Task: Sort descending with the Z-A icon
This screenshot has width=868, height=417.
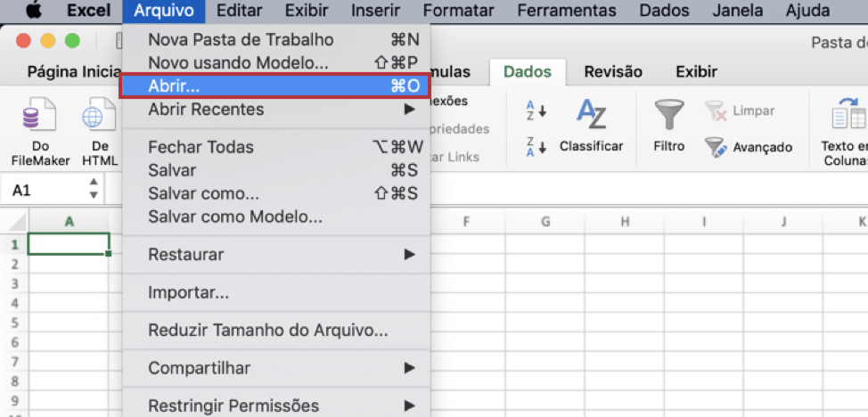Action: 536,146
